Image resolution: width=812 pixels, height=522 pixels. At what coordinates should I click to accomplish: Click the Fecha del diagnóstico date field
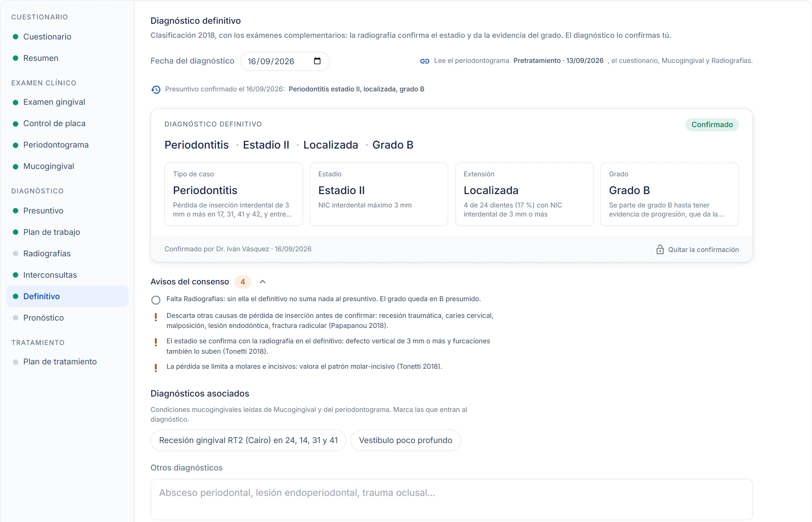285,61
